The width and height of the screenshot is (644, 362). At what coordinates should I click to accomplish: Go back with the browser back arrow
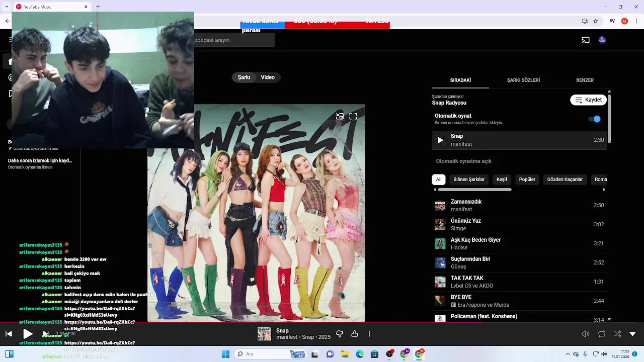coord(7,21)
